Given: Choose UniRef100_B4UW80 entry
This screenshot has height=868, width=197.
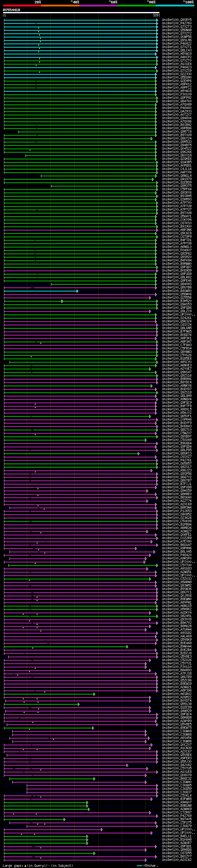Looking at the screenshot, I should [177, 291].
